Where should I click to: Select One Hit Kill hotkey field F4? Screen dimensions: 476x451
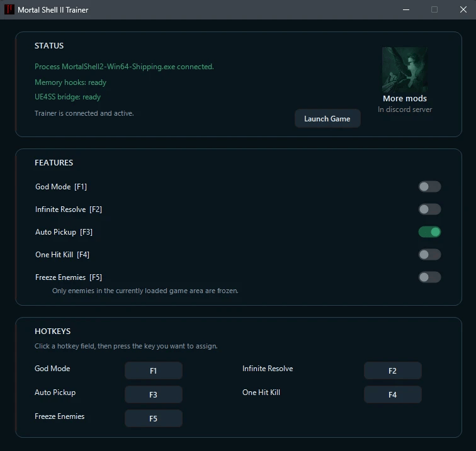[392, 394]
